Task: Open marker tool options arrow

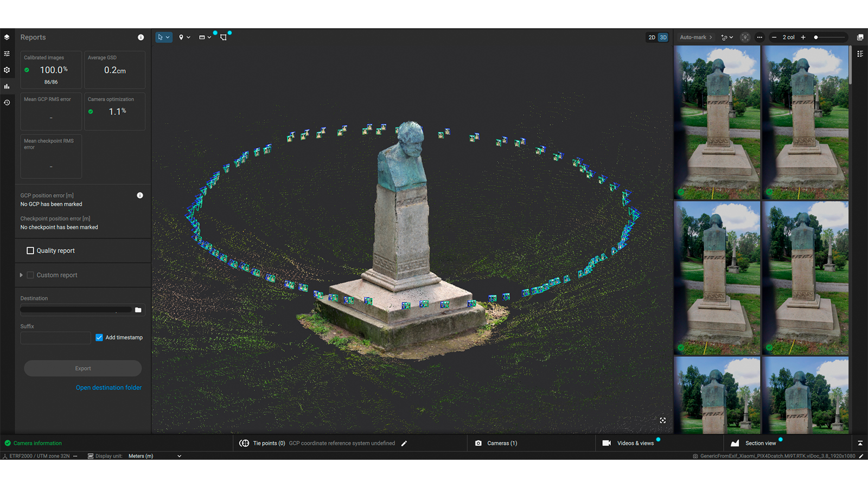Action: [188, 37]
